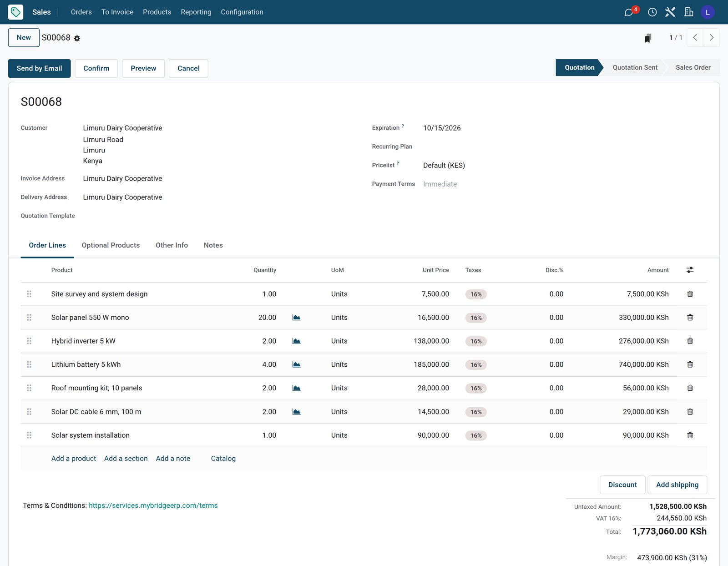The image size is (728, 566).
Task: Switch to the Other Info tab
Action: [172, 245]
